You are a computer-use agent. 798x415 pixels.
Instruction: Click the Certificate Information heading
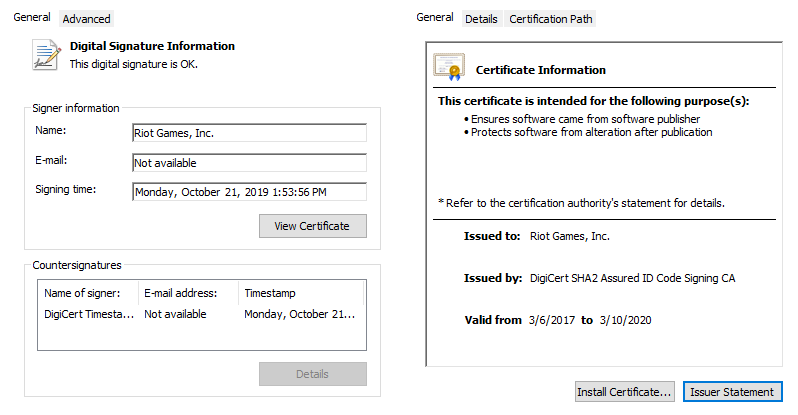click(540, 70)
